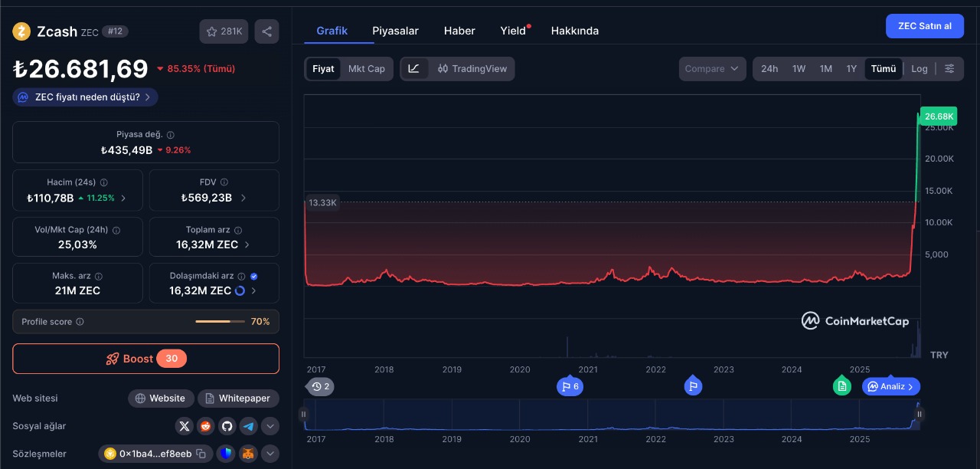Screen dimensions: 980x469
Task: Open chart settings sliders icon
Action: (949, 69)
